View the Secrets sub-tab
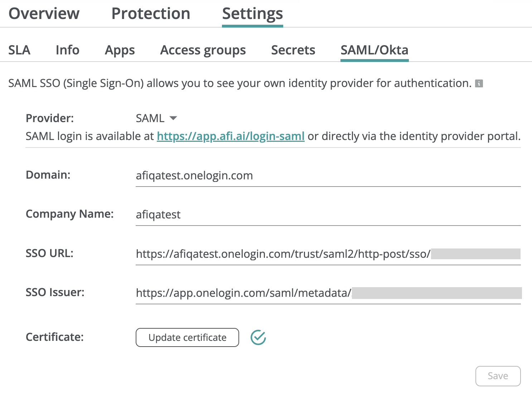Image resolution: width=532 pixels, height=396 pixels. pos(293,50)
